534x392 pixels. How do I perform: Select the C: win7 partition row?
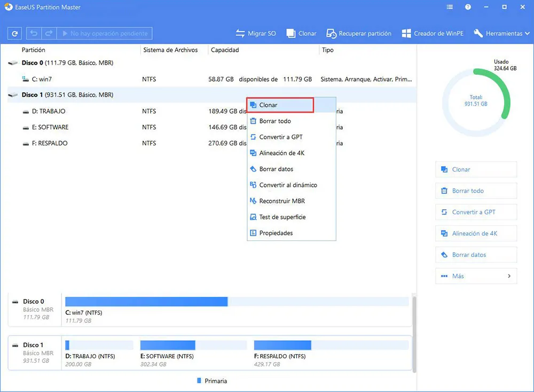211,79
